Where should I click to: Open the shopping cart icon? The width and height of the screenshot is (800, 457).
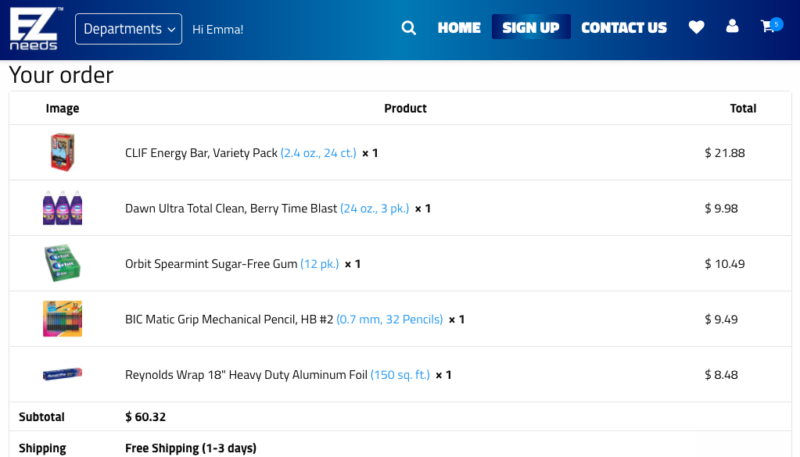click(x=770, y=26)
